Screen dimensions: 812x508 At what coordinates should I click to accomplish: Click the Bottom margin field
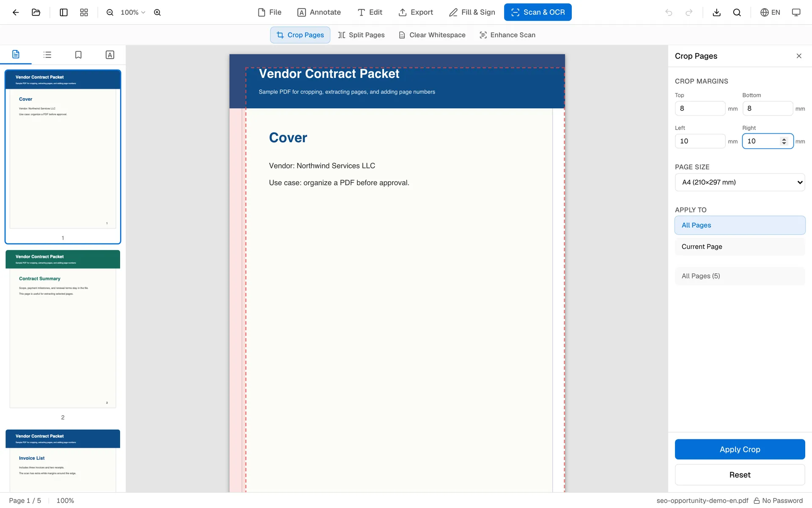click(768, 108)
